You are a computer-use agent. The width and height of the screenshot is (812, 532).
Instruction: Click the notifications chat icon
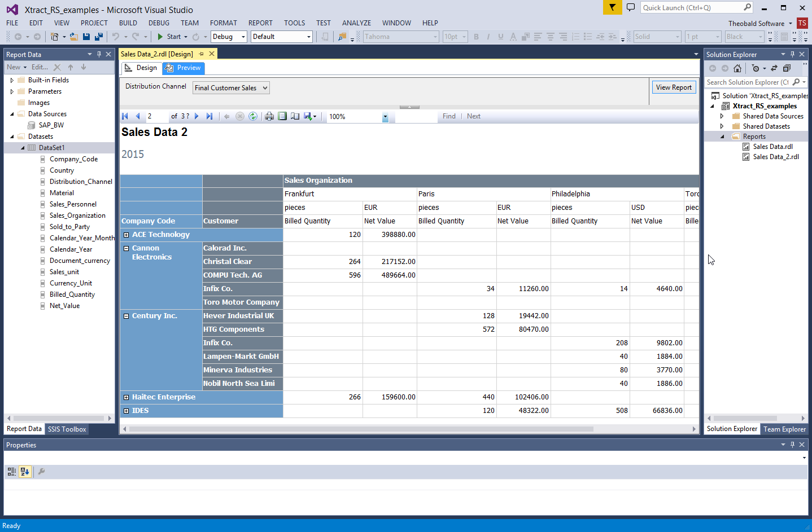pyautogui.click(x=631, y=7)
